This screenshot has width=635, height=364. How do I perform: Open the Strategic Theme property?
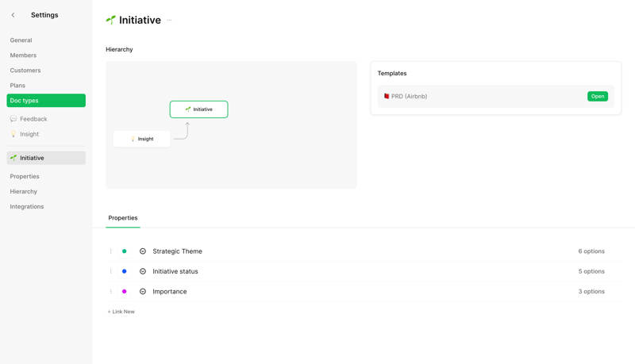[177, 251]
